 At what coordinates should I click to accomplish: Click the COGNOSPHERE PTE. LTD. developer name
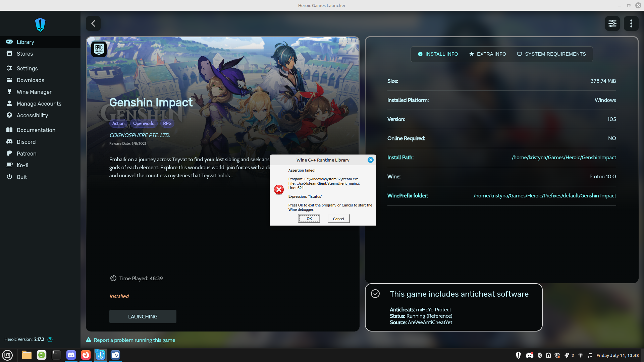tap(140, 135)
